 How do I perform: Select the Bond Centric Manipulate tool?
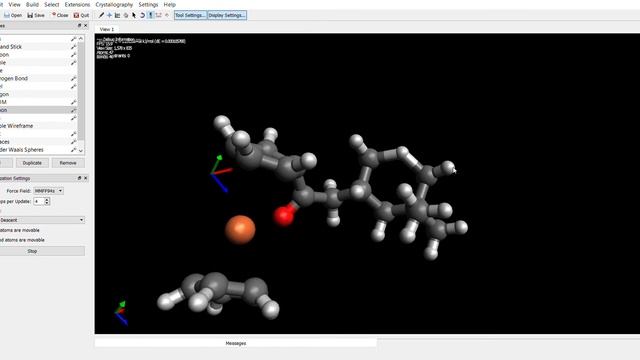tap(118, 15)
